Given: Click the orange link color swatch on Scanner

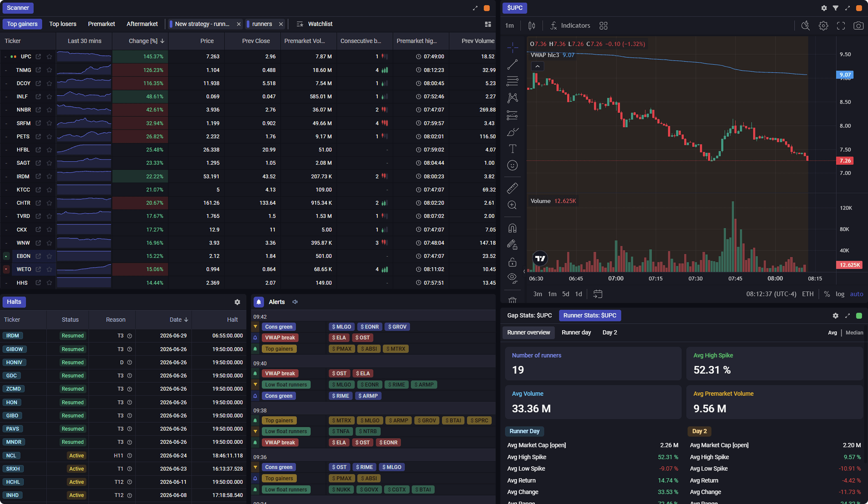Looking at the screenshot, I should (487, 8).
